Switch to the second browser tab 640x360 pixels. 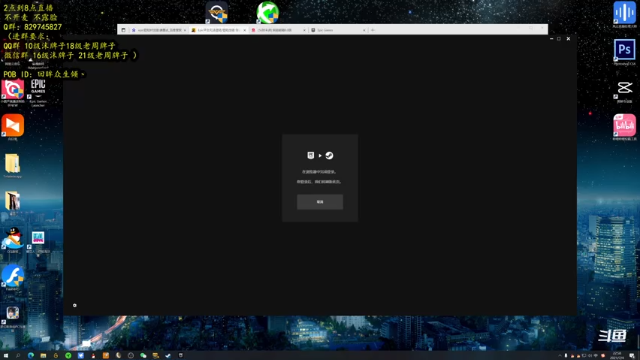(x=219, y=30)
